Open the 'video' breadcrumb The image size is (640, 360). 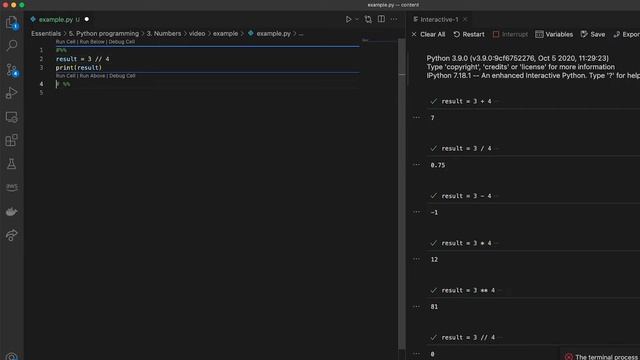click(x=197, y=33)
